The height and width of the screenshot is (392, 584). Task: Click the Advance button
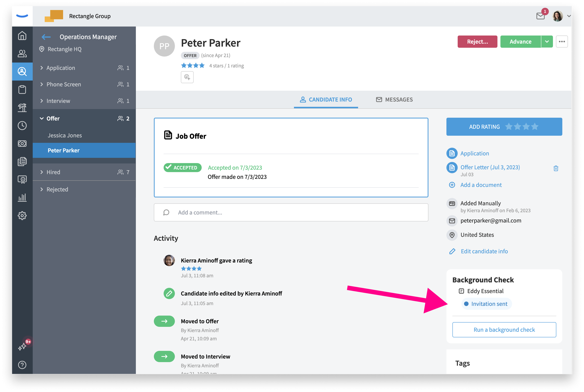point(521,42)
